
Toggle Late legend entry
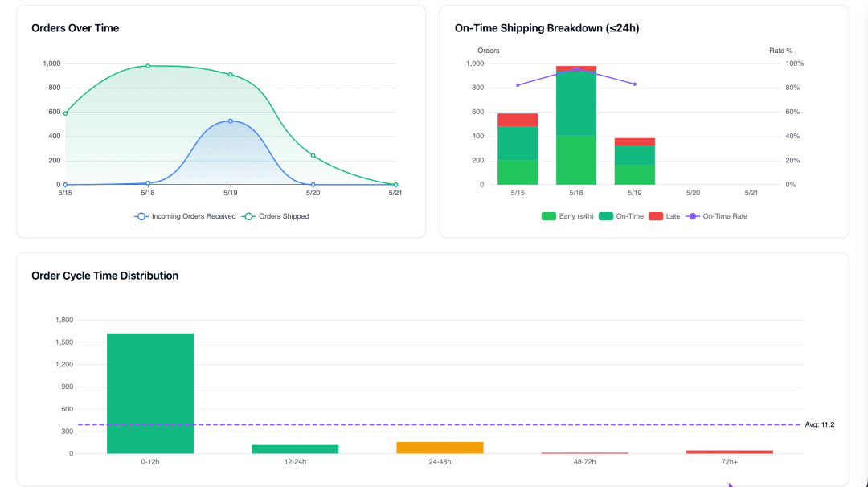[x=665, y=216]
